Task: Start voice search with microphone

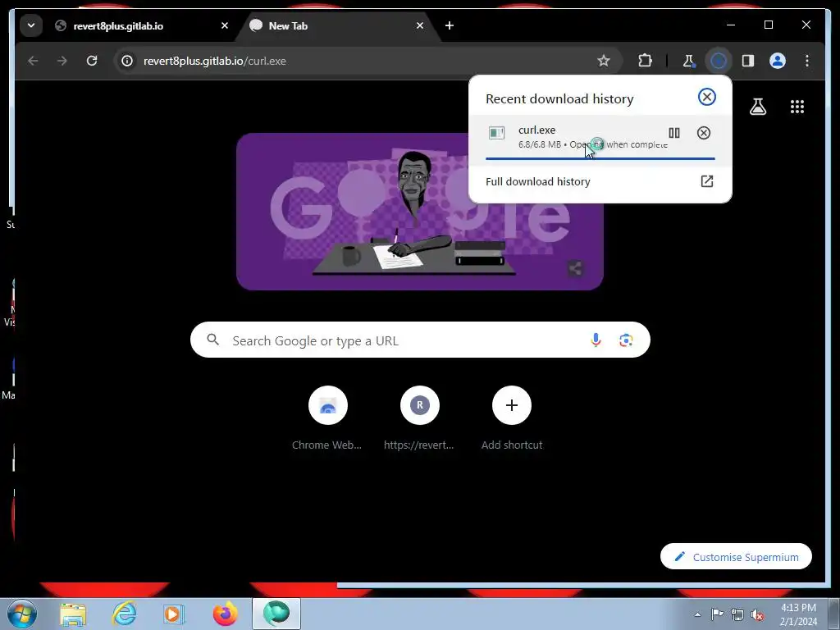Action: 596,340
